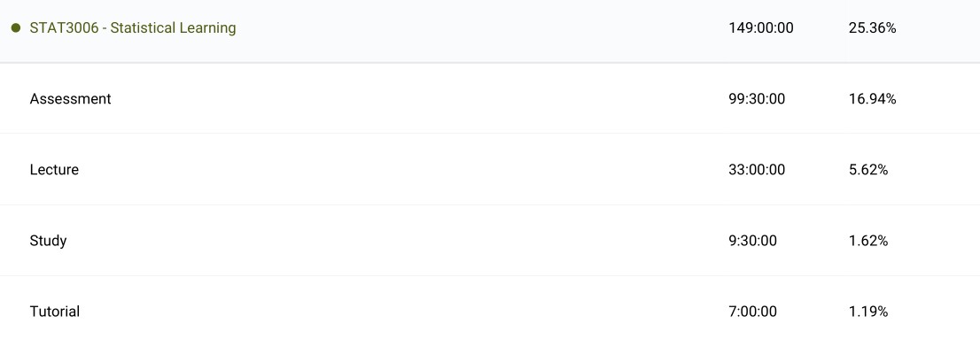Select the 25.36% project percentage

[x=873, y=28]
